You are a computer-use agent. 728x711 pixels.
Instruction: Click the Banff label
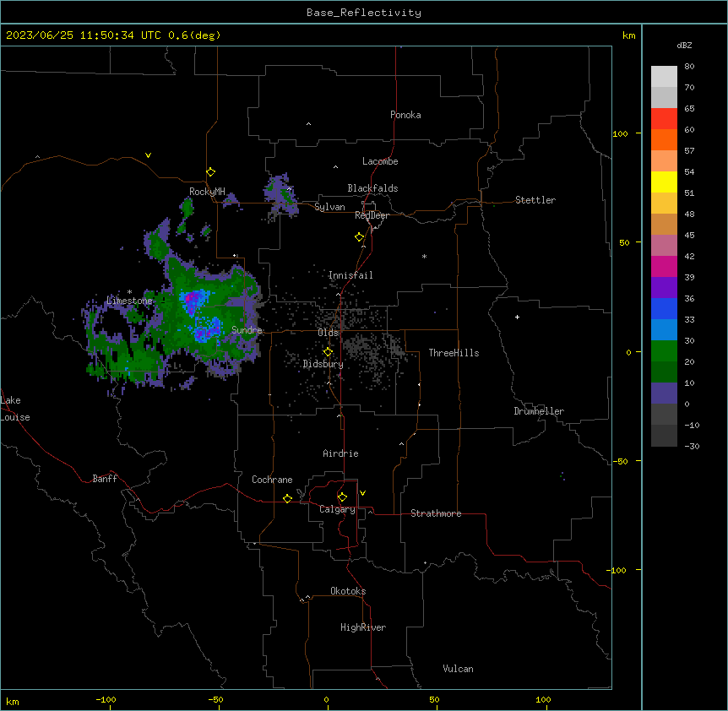(105, 479)
